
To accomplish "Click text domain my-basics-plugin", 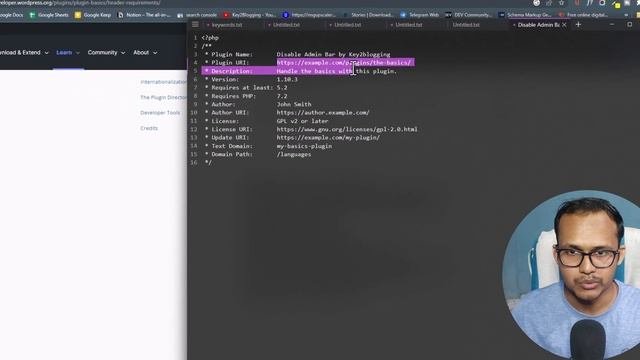I will pyautogui.click(x=304, y=146).
